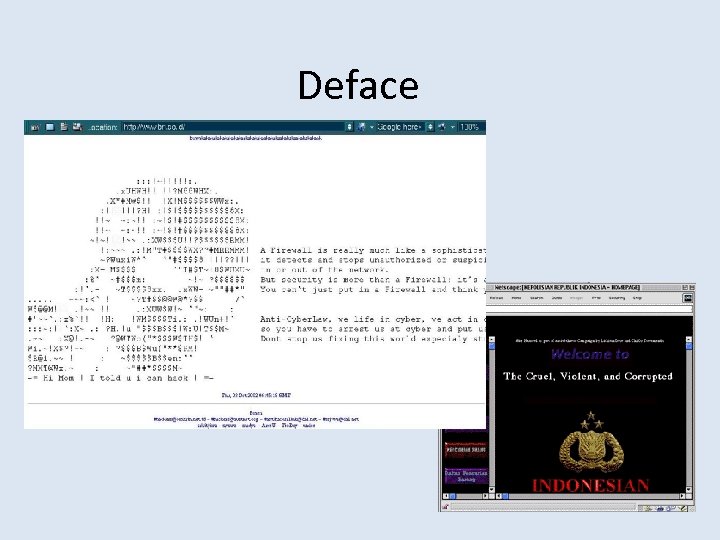Click the main frame's horizontal scrollbar thumb
This screenshot has height=540, width=720.
505,496
